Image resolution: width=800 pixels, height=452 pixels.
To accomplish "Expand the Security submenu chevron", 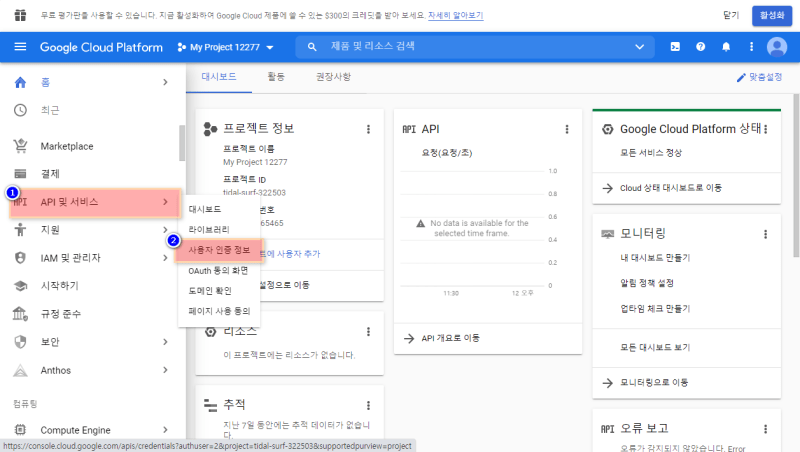I will pos(165,342).
